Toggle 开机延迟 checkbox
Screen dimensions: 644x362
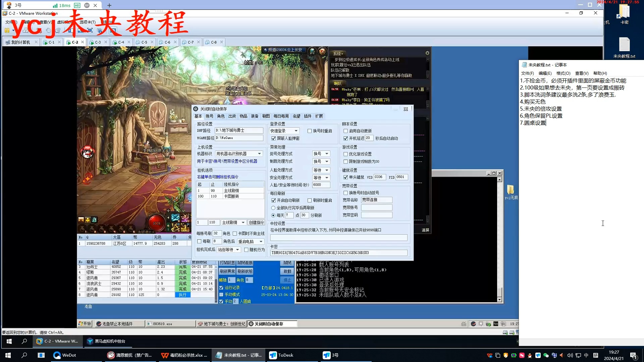coord(345,138)
